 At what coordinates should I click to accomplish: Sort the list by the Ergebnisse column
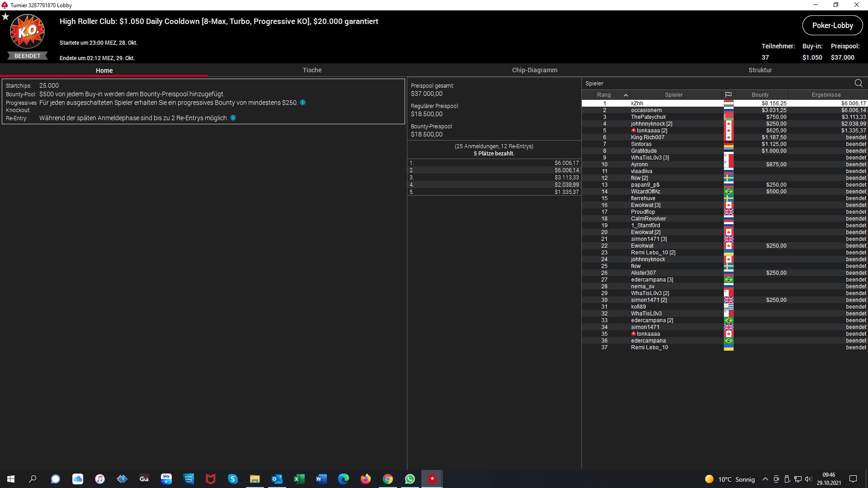826,95
